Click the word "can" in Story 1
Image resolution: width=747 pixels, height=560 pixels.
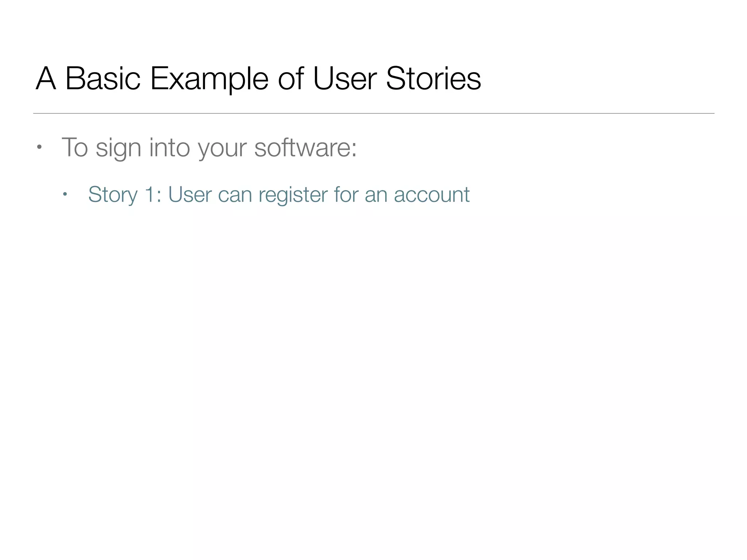coord(235,194)
